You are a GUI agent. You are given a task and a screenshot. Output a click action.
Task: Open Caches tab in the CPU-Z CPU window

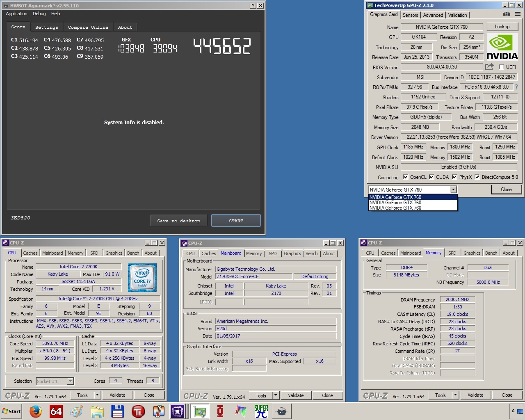(30, 253)
